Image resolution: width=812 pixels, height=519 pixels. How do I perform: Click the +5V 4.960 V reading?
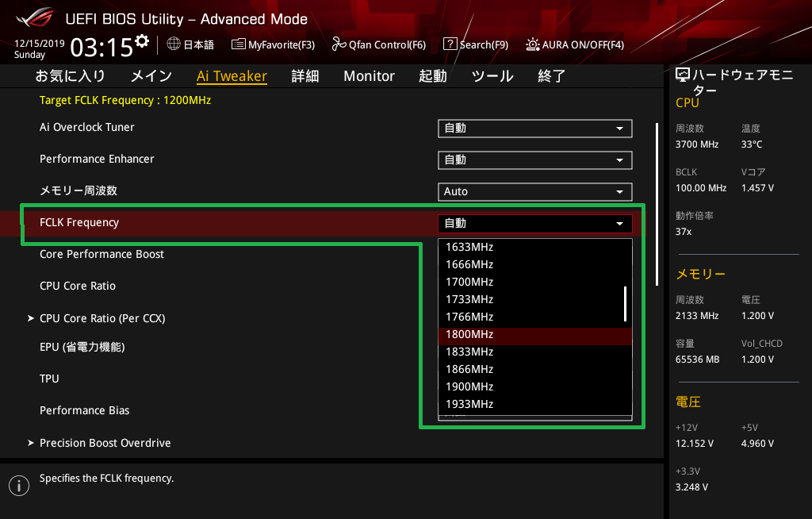pyautogui.click(x=757, y=444)
